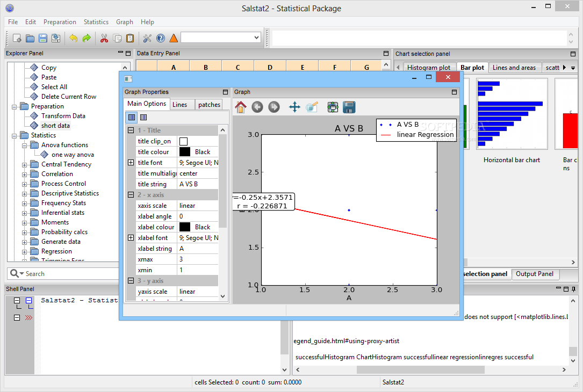Open the Search options dropdown arrow

(x=22, y=274)
